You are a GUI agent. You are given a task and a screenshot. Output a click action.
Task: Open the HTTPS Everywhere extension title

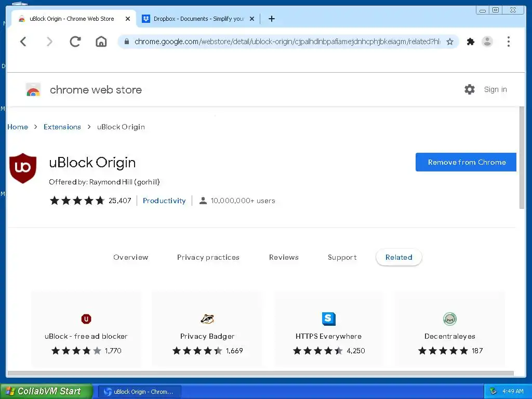tap(328, 336)
